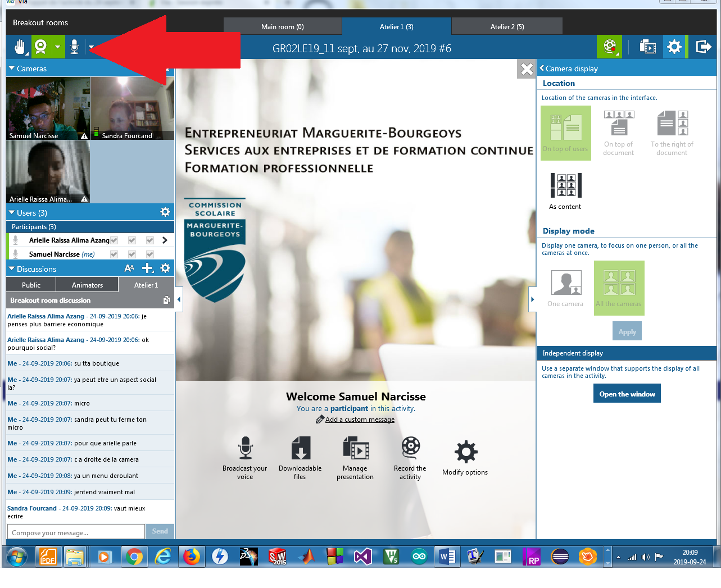The image size is (721, 588).
Task: Open Users panel gear settings
Action: [165, 212]
